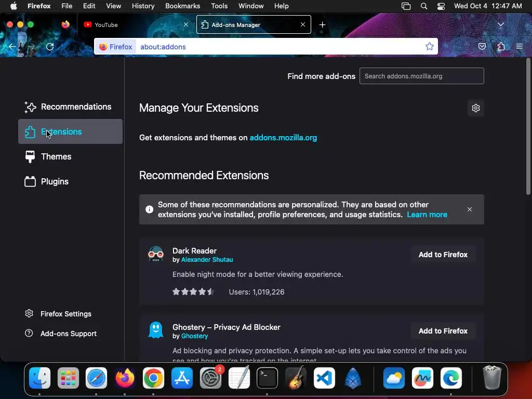Open System Settings from the Dock

(210, 378)
